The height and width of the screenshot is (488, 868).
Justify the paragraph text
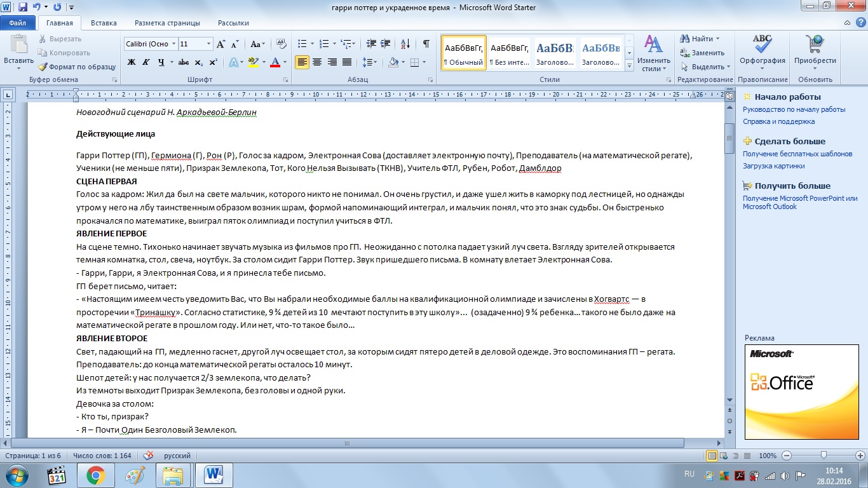(x=347, y=62)
